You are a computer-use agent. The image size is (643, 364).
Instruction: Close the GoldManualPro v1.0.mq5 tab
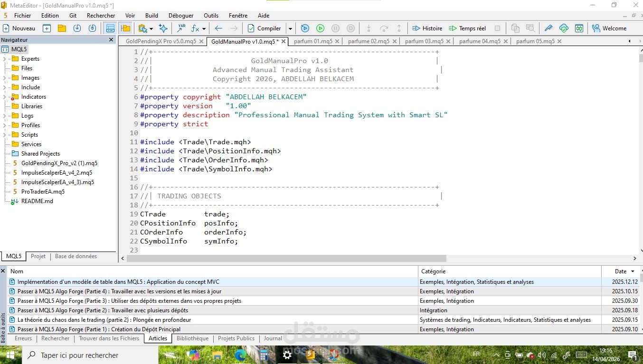(284, 41)
